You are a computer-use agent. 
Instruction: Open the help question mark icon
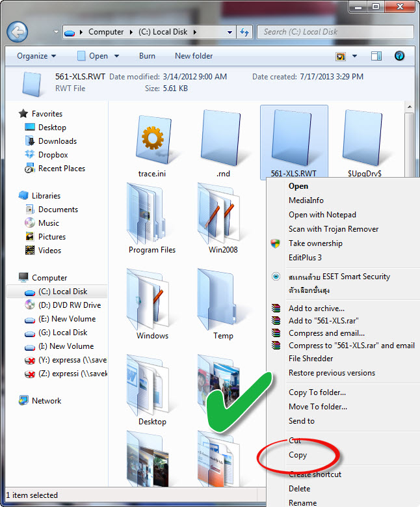click(400, 56)
